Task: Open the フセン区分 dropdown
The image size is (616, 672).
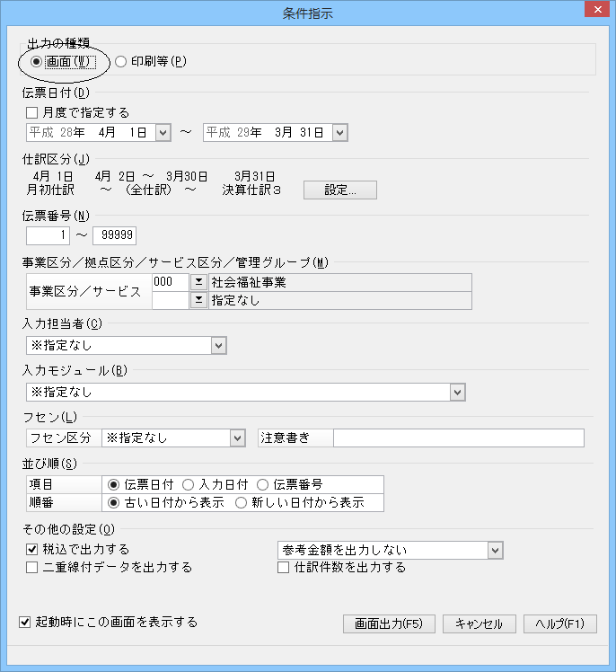Action: 237,438
